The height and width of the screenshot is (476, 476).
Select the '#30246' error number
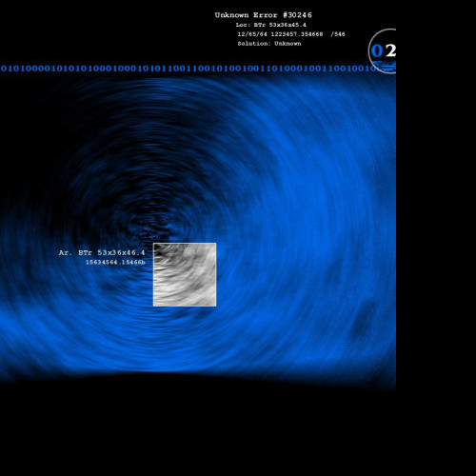click(x=297, y=15)
